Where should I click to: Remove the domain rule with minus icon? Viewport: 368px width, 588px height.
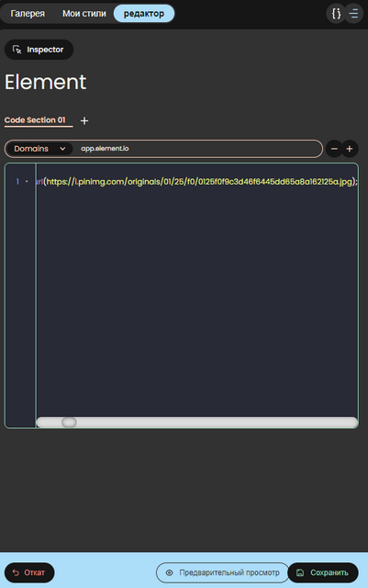coord(334,149)
